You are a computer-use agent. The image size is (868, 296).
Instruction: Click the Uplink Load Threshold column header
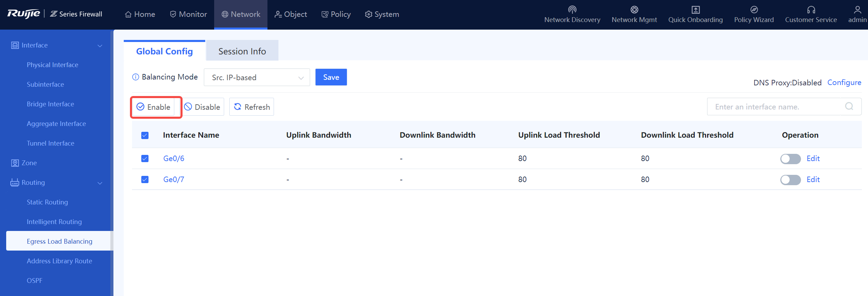coord(559,135)
